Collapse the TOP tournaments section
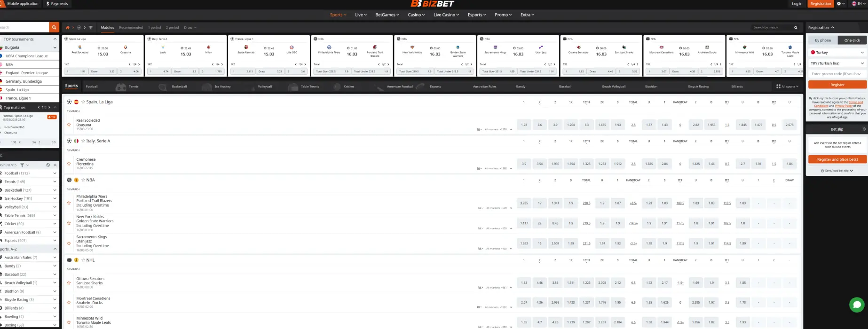This screenshot has height=329, width=868. point(55,39)
